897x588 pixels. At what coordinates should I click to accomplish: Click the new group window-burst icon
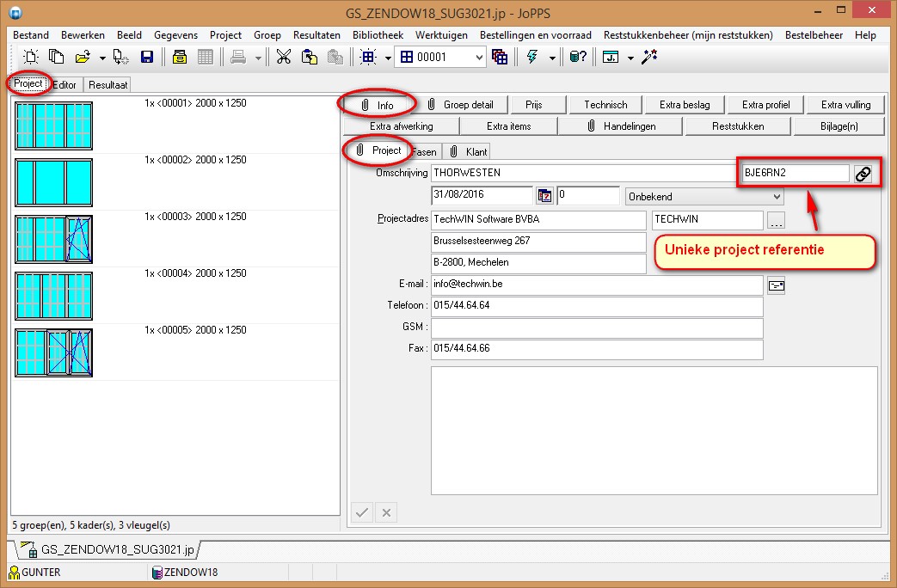click(368, 57)
